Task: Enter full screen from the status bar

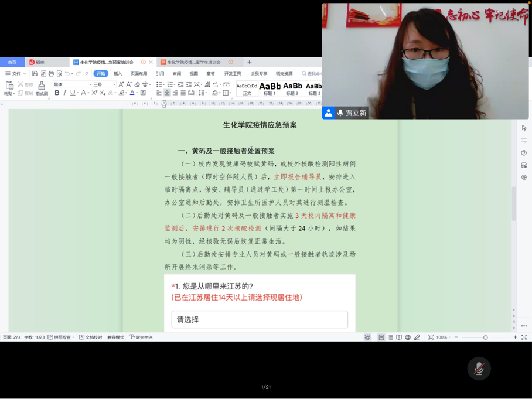Action: 524,337
